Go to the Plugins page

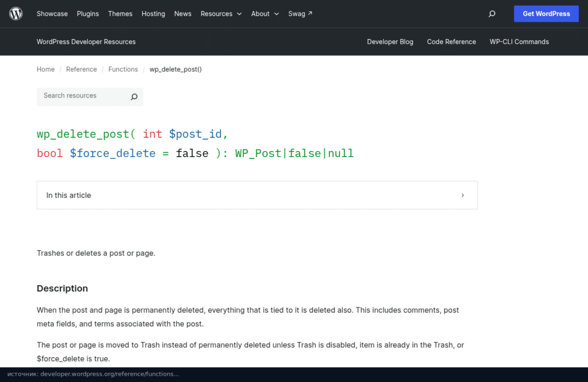(88, 14)
